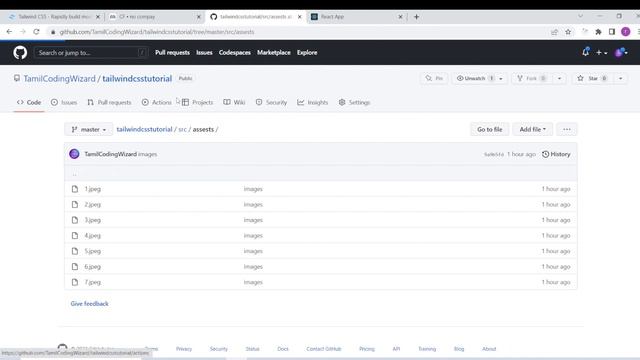Screen dimensions: 640x360
Task: Star the repository
Action: point(592,78)
